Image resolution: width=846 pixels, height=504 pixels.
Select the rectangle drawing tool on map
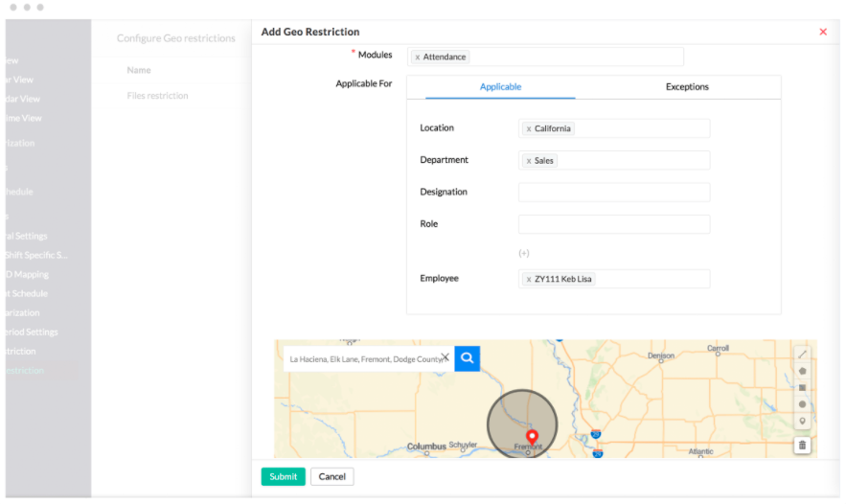click(x=802, y=387)
